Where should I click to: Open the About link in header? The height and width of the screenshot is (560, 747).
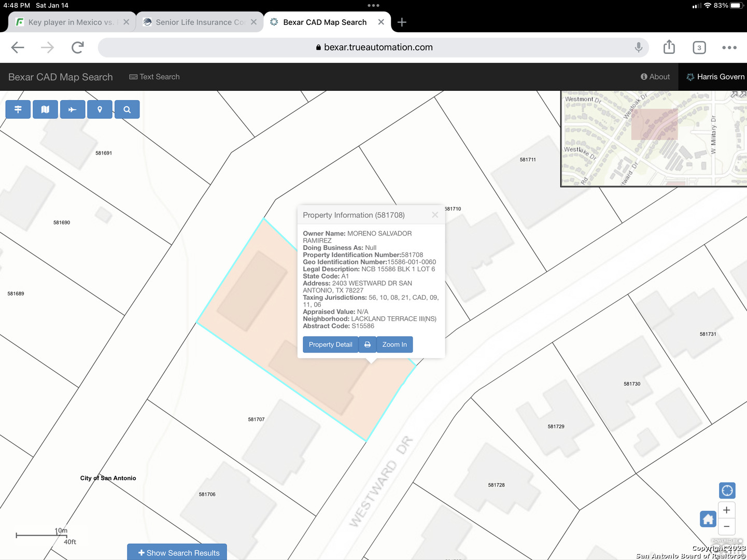point(655,77)
